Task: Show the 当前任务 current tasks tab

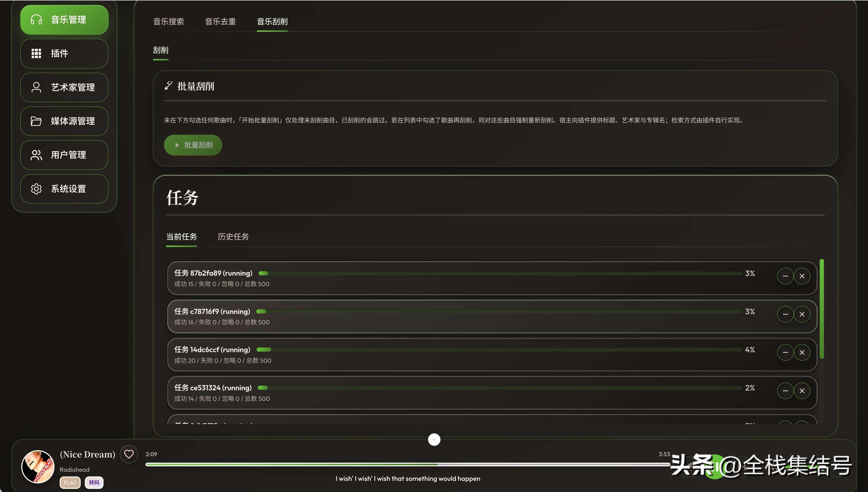Action: [x=181, y=237]
